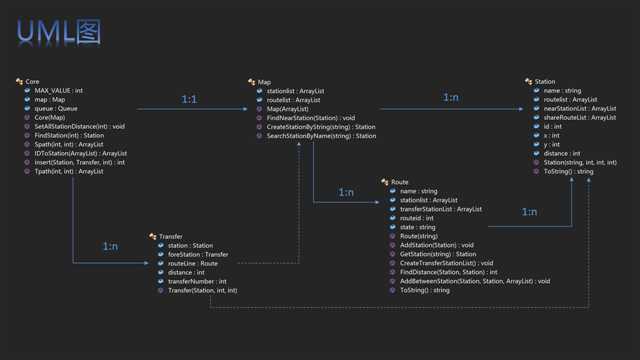Select the method icon beside FindDistance(Station, Station)
640x360 pixels.
pos(392,272)
